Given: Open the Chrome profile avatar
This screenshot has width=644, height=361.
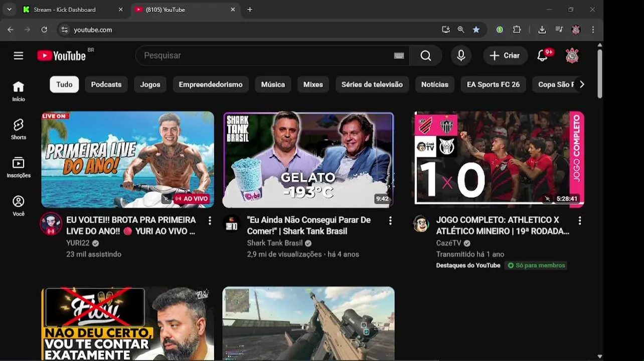Looking at the screenshot, I should point(576,30).
